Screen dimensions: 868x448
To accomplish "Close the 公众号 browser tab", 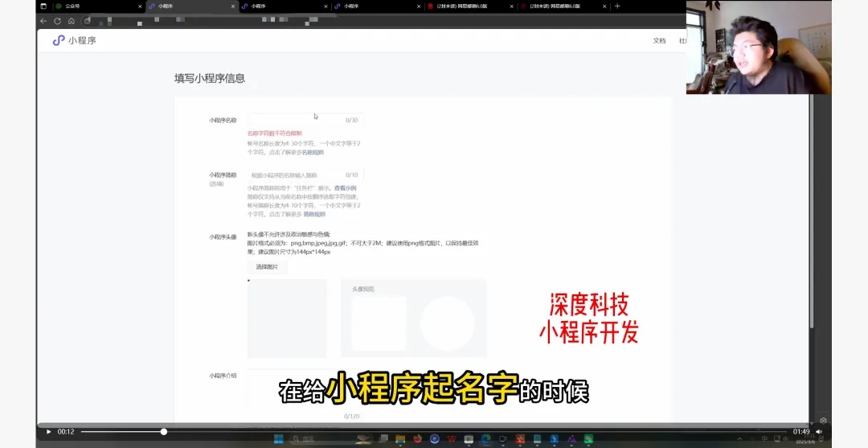I will coord(140,6).
